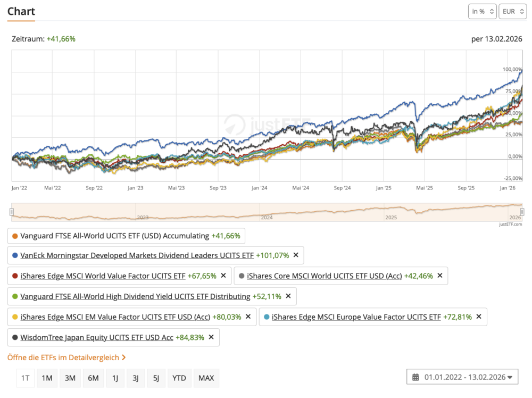Click the justETF.com credit text
Image resolution: width=532 pixels, height=398 pixels.
[511, 224]
